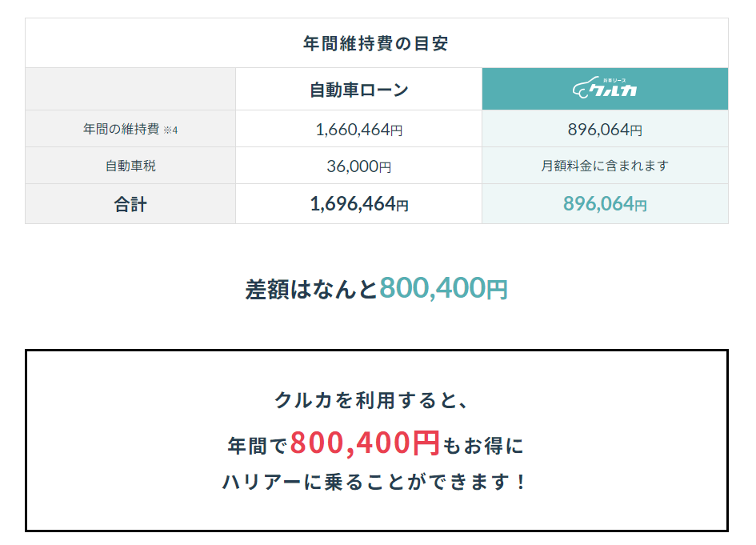Click the red 800,400円 savings amount

click(x=365, y=443)
